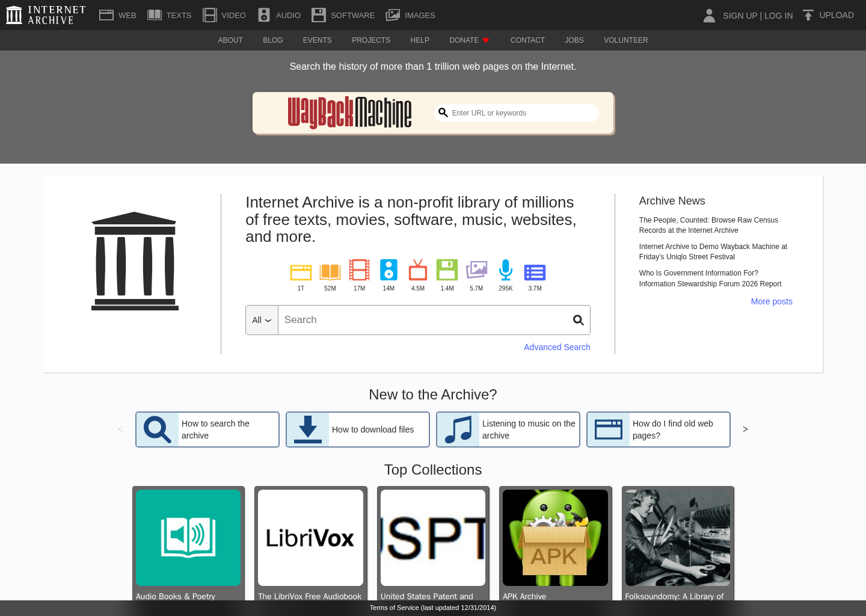Go back in carousel with left arrow

point(120,429)
